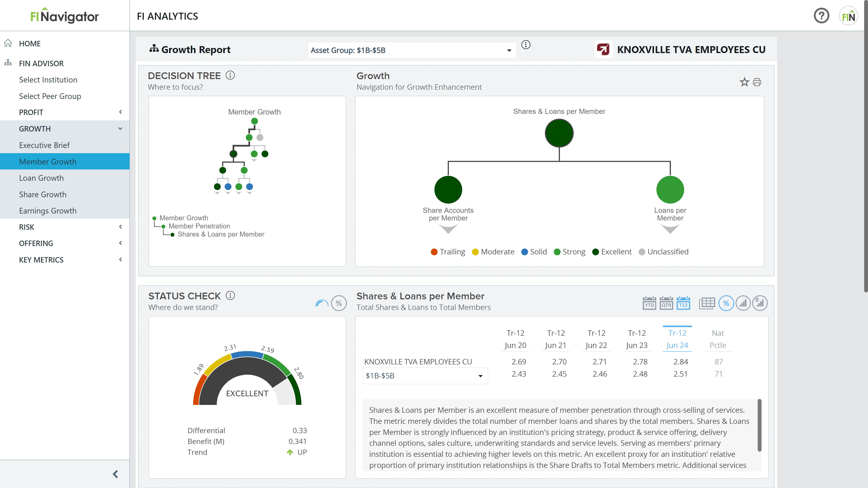Viewport: 868px width, 488px height.
Task: Click the description text scrollbar
Action: [x=759, y=425]
